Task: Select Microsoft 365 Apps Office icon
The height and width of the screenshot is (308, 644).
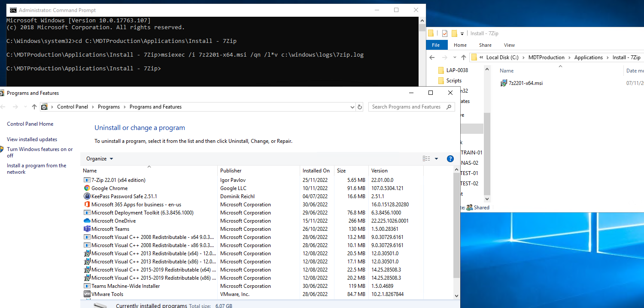Action: coord(87,205)
